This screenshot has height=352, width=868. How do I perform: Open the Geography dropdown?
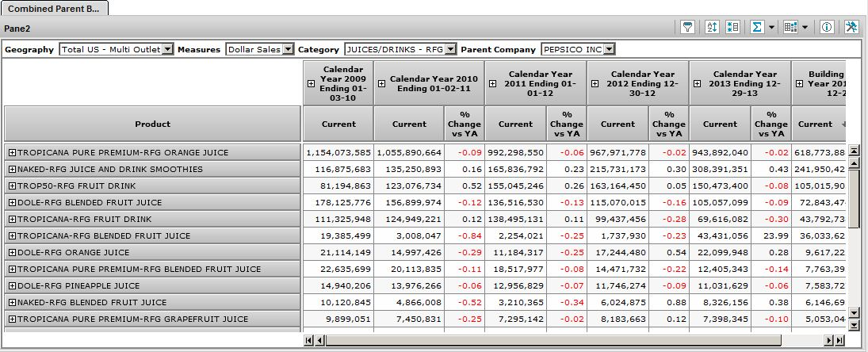click(x=167, y=49)
